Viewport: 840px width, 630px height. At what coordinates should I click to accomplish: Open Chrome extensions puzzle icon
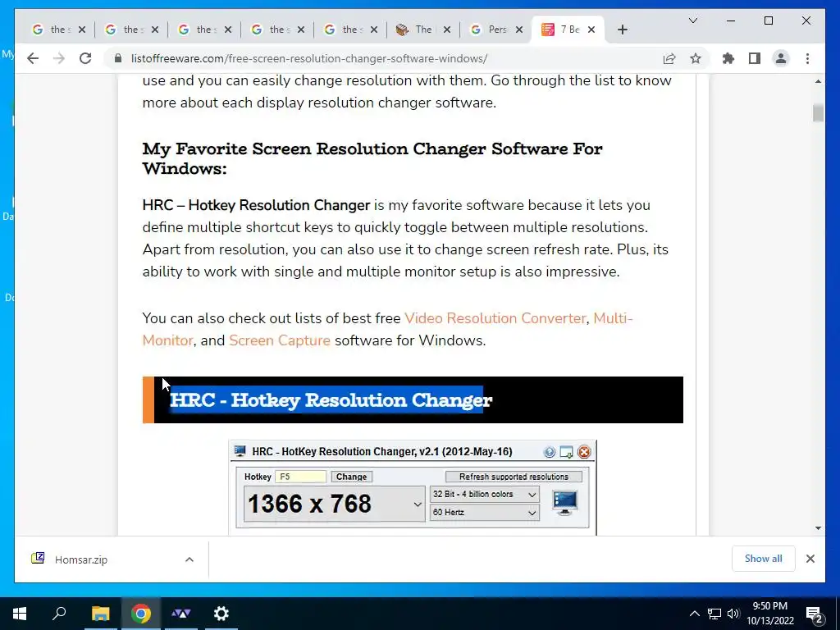coord(728,58)
